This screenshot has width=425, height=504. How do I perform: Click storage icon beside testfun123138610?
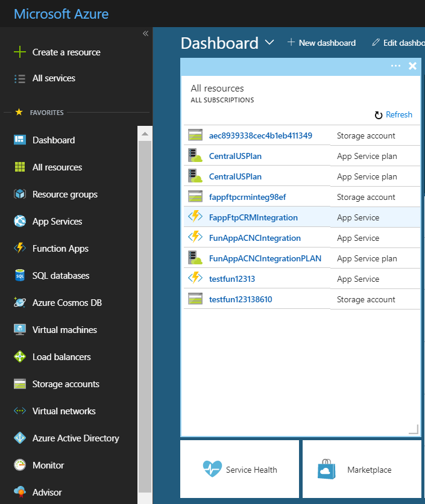tap(195, 299)
